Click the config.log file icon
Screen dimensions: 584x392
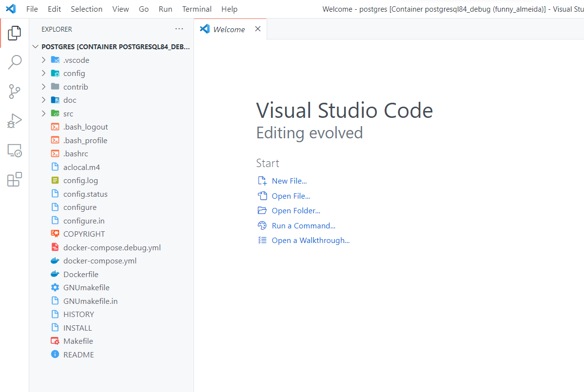[x=55, y=180]
